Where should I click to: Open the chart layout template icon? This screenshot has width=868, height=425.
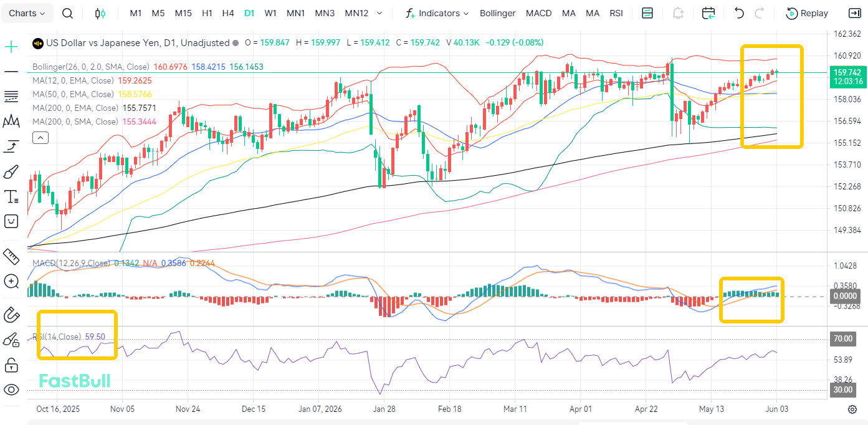(647, 13)
